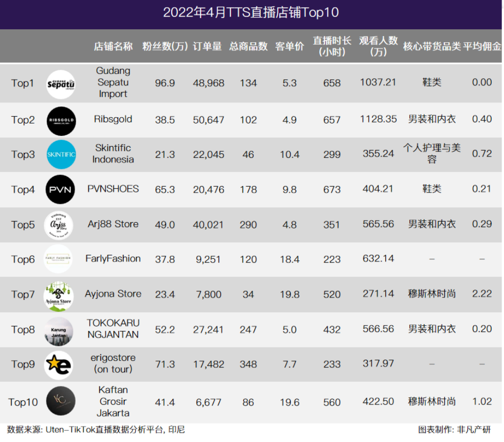The height and width of the screenshot is (442, 504).
Task: Click the 观看人数(万) column header
Action: point(379,46)
